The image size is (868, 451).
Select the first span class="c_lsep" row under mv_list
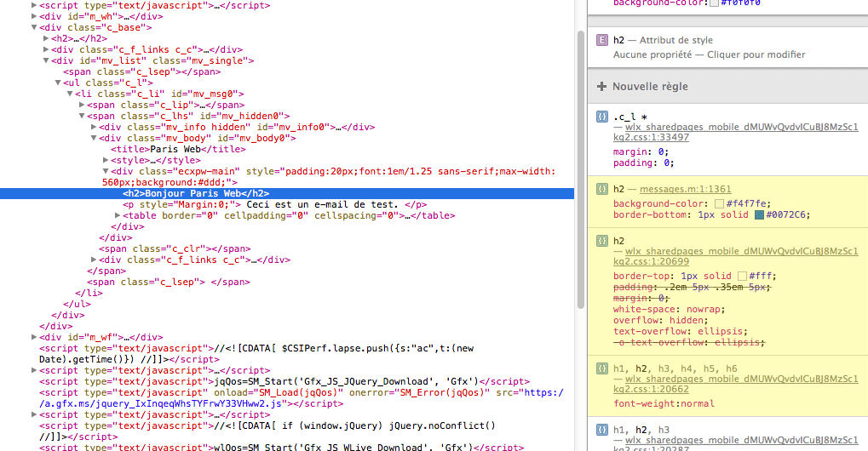pos(141,71)
